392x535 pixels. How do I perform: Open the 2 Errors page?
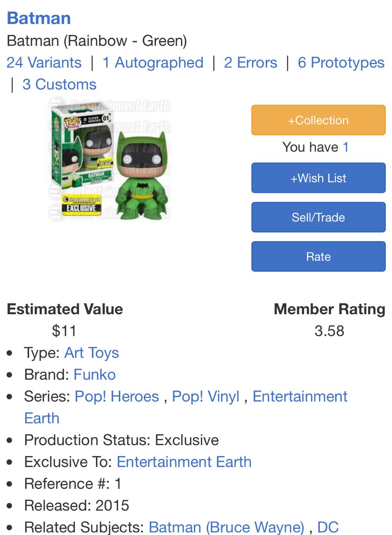tap(250, 62)
